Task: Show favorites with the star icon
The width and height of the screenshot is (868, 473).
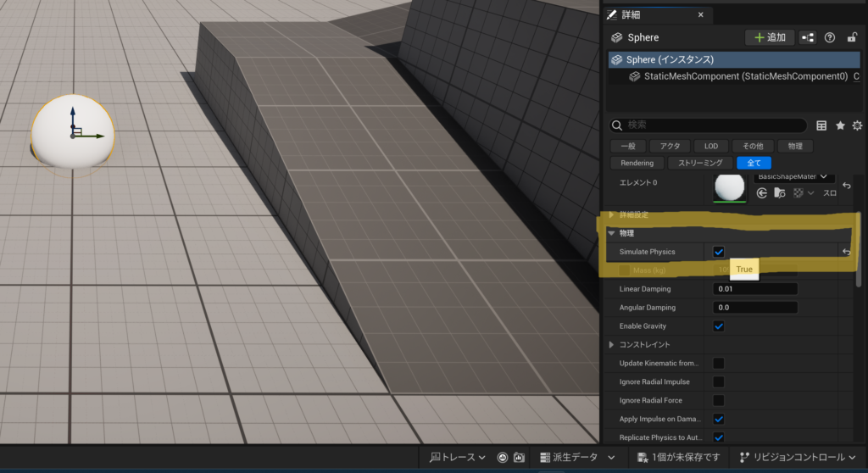Action: (x=840, y=125)
